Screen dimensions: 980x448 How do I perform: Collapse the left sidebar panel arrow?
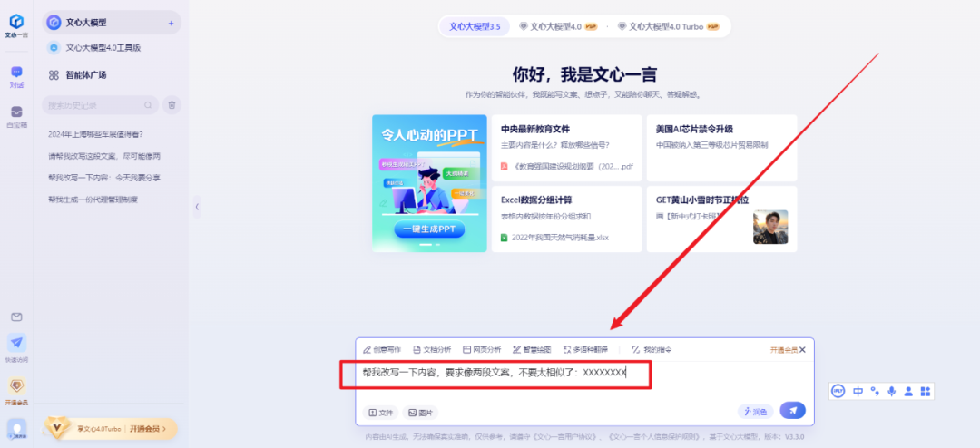pos(197,207)
